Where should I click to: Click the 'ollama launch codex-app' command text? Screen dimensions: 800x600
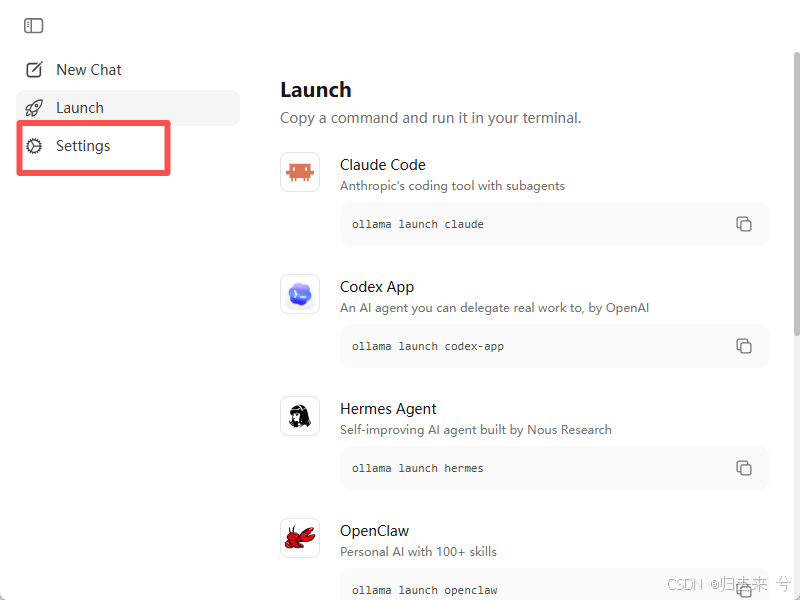(428, 346)
